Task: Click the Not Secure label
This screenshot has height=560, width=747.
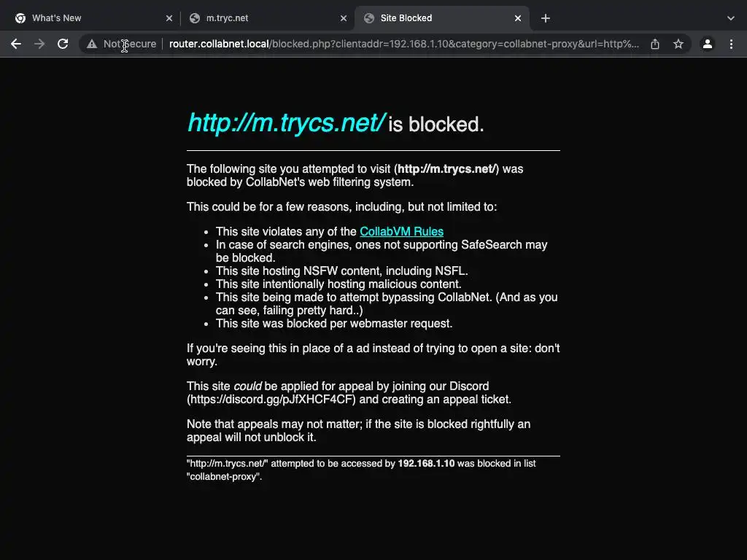Action: (130, 44)
